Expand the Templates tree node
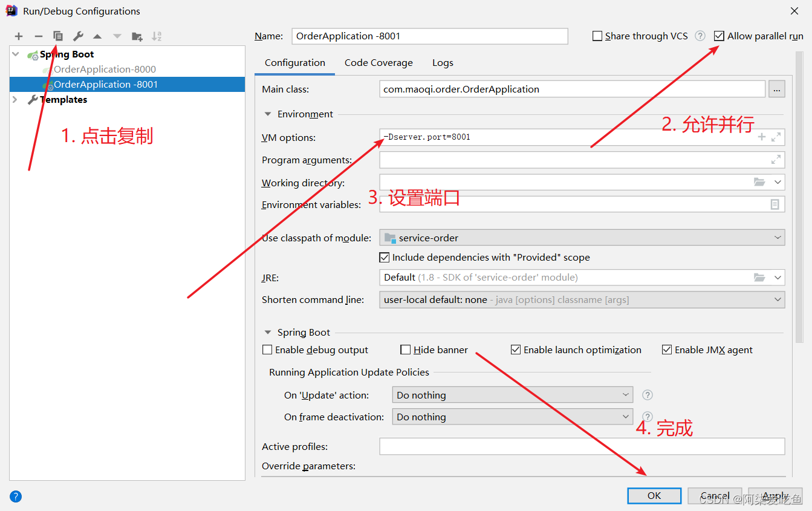The image size is (812, 511). 16,100
